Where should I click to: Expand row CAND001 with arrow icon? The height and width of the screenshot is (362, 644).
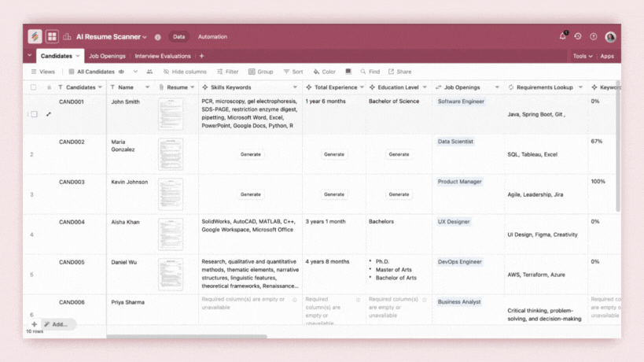pyautogui.click(x=49, y=114)
